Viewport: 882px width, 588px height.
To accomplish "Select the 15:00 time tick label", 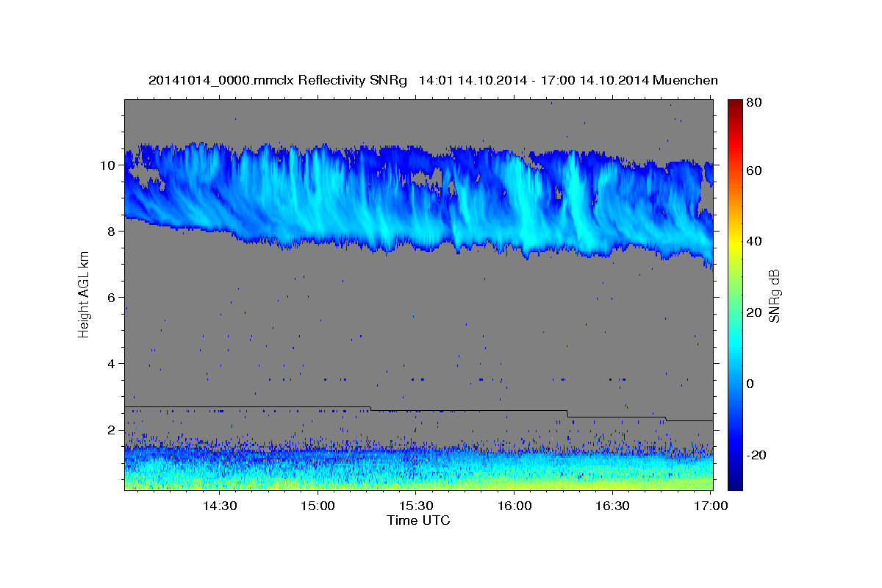I will pyautogui.click(x=318, y=506).
